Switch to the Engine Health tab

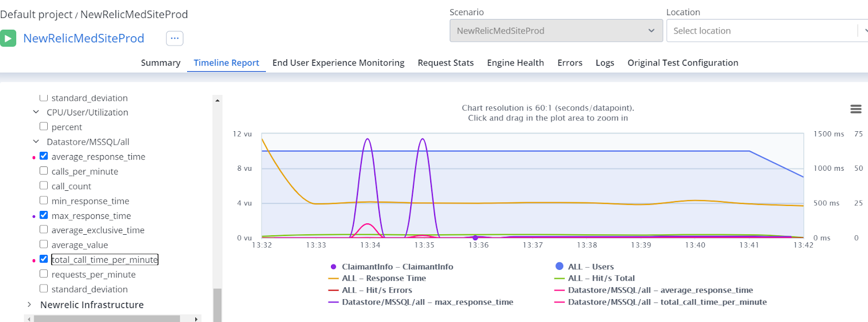[x=515, y=63]
